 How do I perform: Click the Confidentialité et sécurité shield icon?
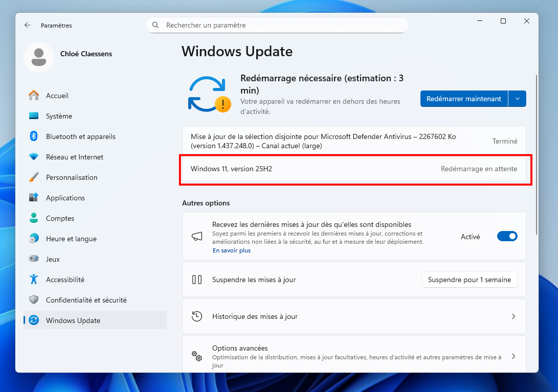coord(34,300)
